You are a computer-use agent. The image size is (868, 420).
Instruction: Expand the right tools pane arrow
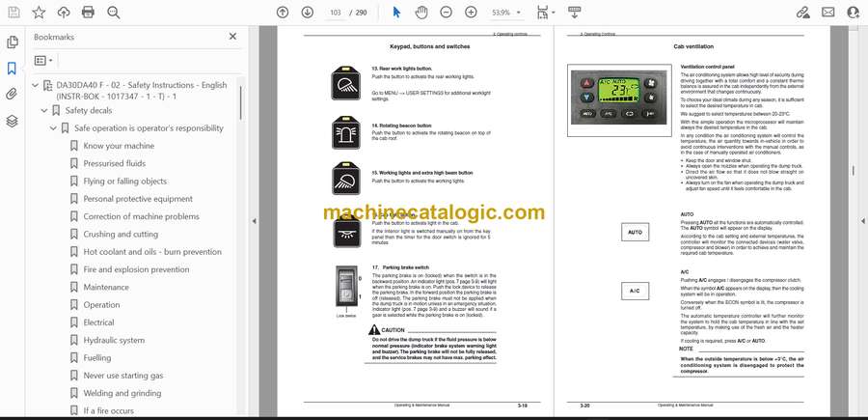[x=862, y=221]
